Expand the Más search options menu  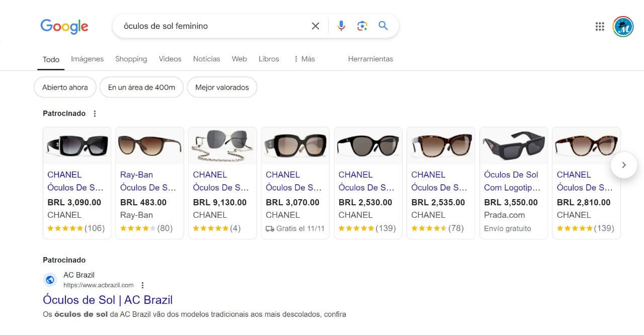tap(304, 59)
